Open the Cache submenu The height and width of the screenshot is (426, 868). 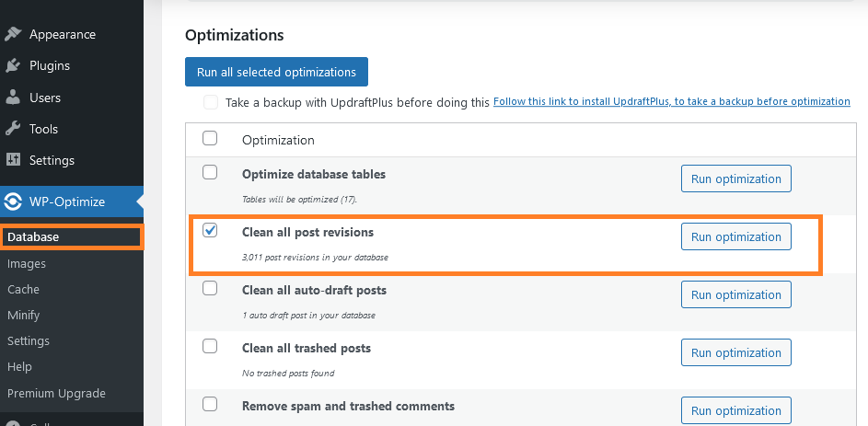coord(23,289)
